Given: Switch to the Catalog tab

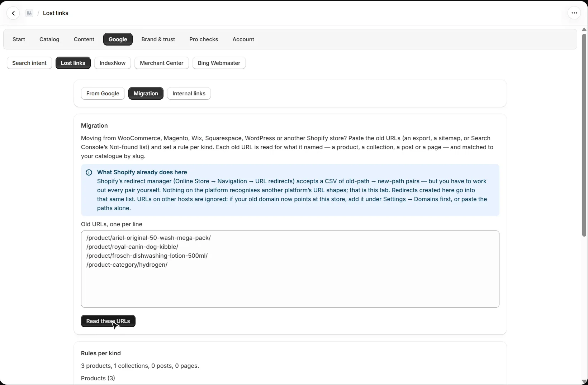Looking at the screenshot, I should [x=49, y=39].
